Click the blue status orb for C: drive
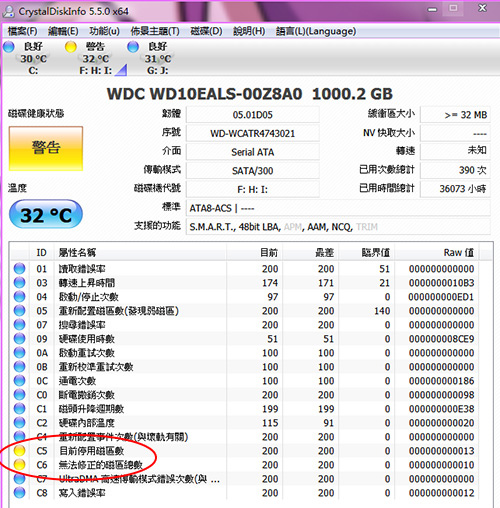This screenshot has width=500, height=508. 9,47
